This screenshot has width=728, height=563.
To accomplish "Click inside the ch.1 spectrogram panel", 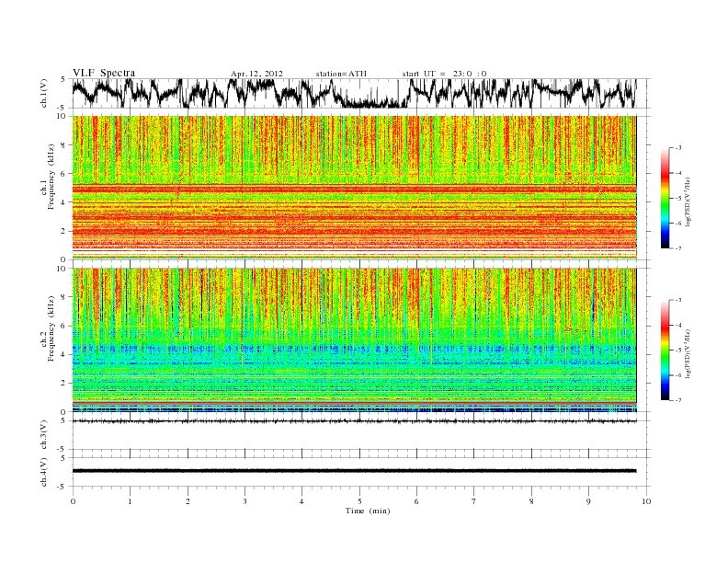I will point(354,188).
